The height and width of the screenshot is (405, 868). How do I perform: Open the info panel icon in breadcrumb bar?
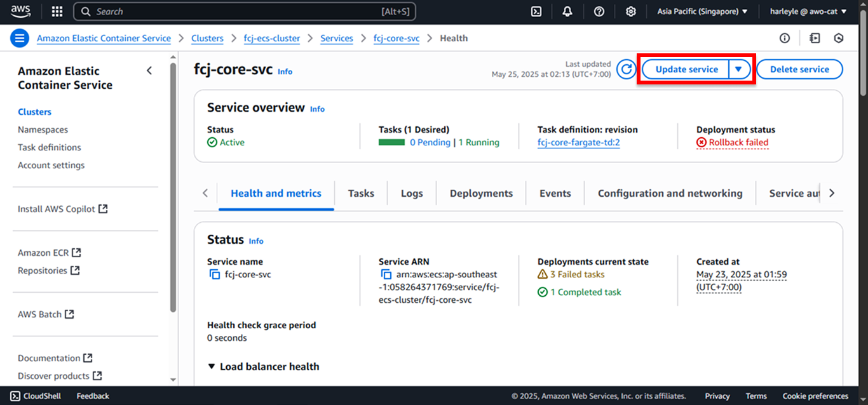click(785, 38)
